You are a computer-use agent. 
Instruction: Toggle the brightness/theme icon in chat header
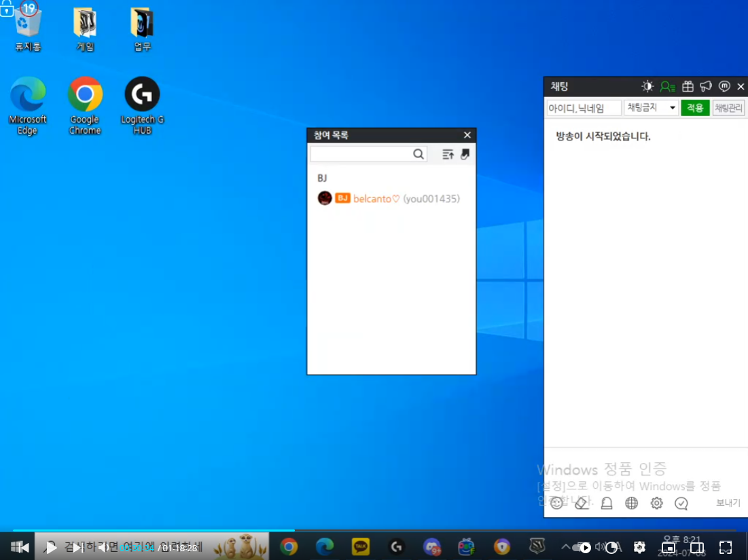point(647,87)
